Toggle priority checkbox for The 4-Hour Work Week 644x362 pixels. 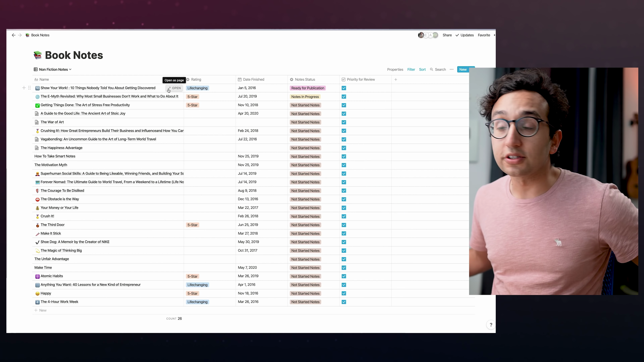pos(344,302)
